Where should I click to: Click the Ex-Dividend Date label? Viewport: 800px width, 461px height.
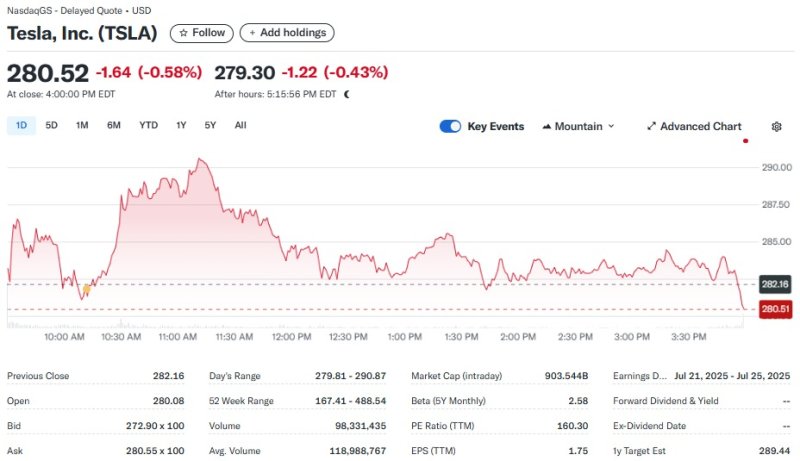(x=649, y=426)
